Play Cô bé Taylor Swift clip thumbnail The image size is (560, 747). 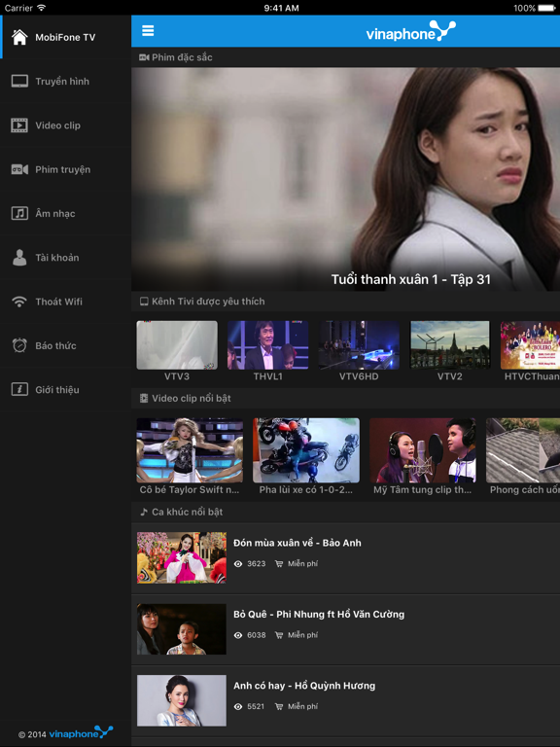pos(190,450)
